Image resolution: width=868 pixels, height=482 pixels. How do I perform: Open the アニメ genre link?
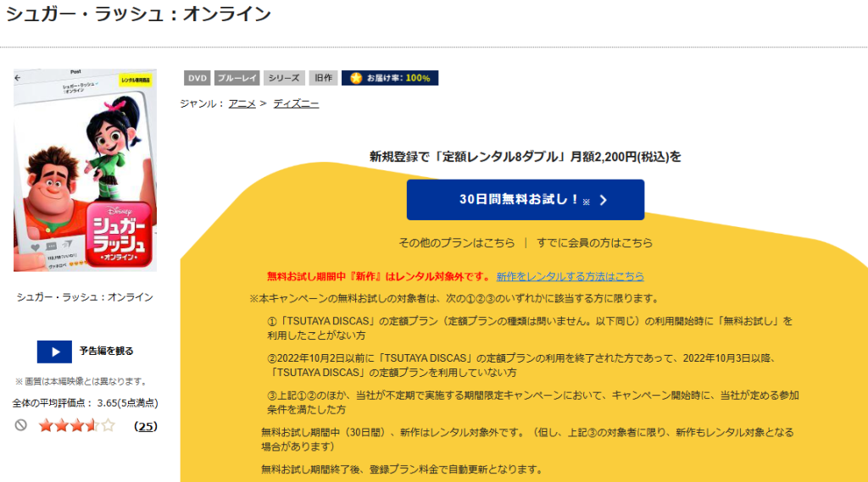[x=242, y=103]
